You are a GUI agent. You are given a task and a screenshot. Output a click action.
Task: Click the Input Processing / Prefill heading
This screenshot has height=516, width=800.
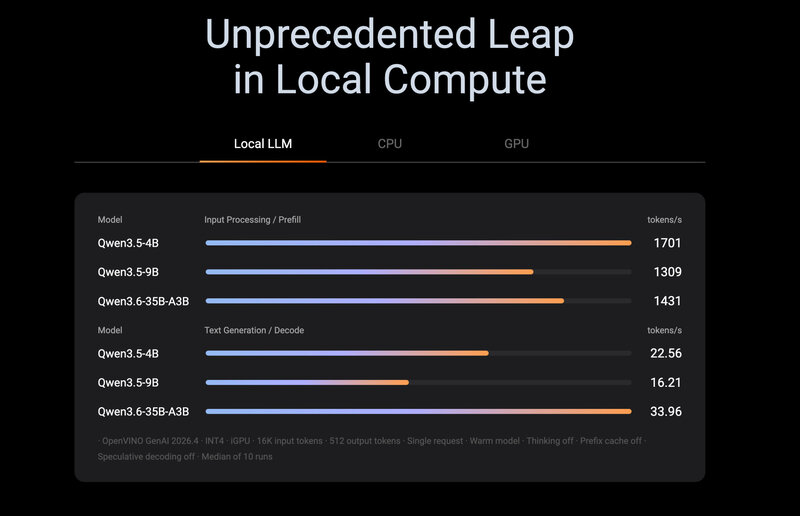(253, 219)
